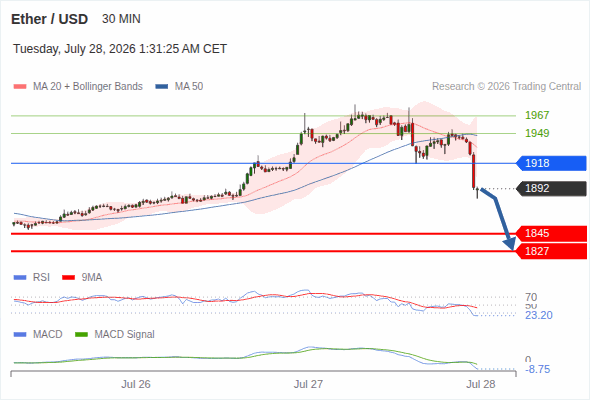
Task: Click the RSI 70 axis level
Action: pos(531,297)
